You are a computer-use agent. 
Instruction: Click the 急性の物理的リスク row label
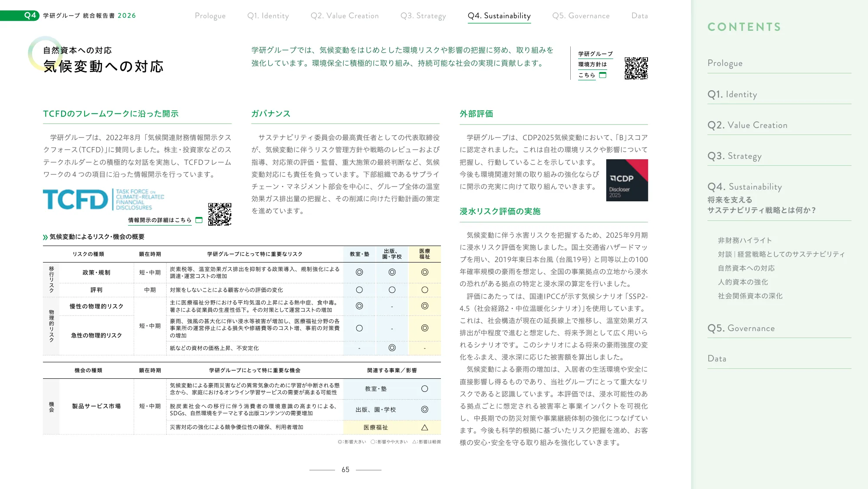tap(96, 335)
